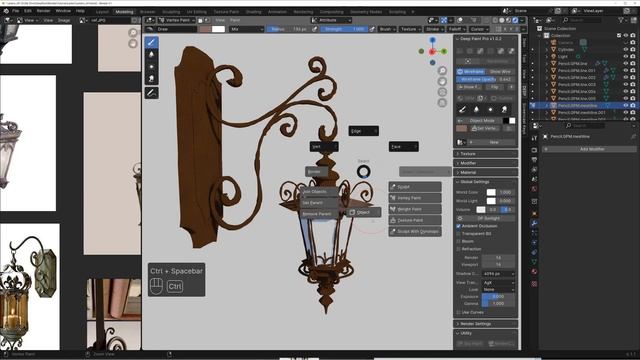Image resolution: width=640 pixels, height=360 pixels.
Task: Open the Modeling workspace tab
Action: [124, 12]
